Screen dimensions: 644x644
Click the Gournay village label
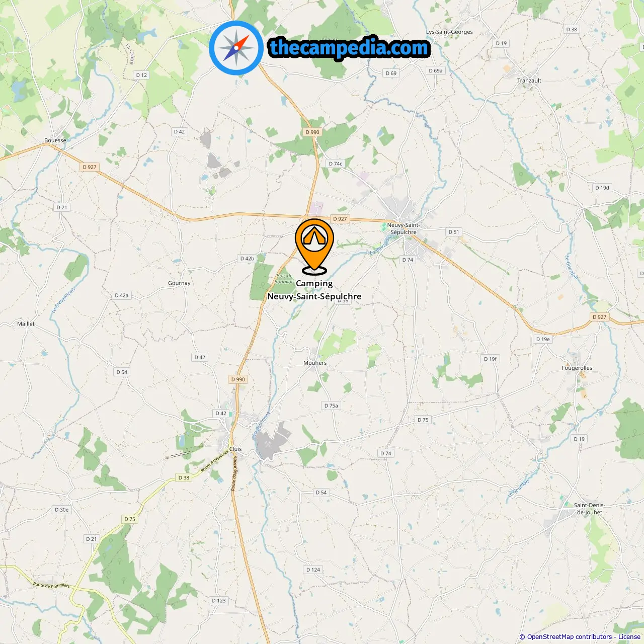(179, 283)
